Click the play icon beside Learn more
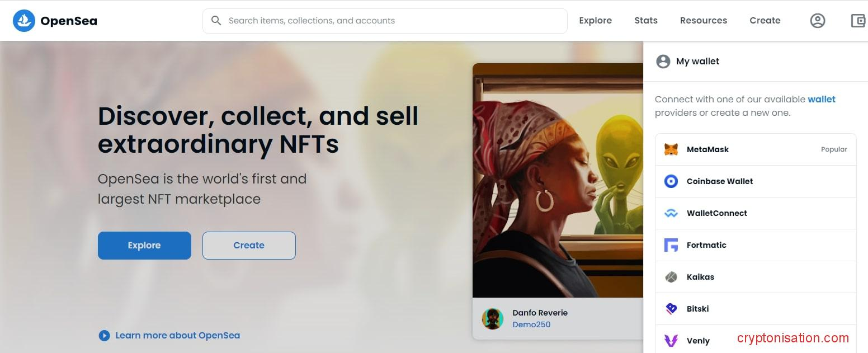Screen dimensions: 868x353 [x=104, y=336]
